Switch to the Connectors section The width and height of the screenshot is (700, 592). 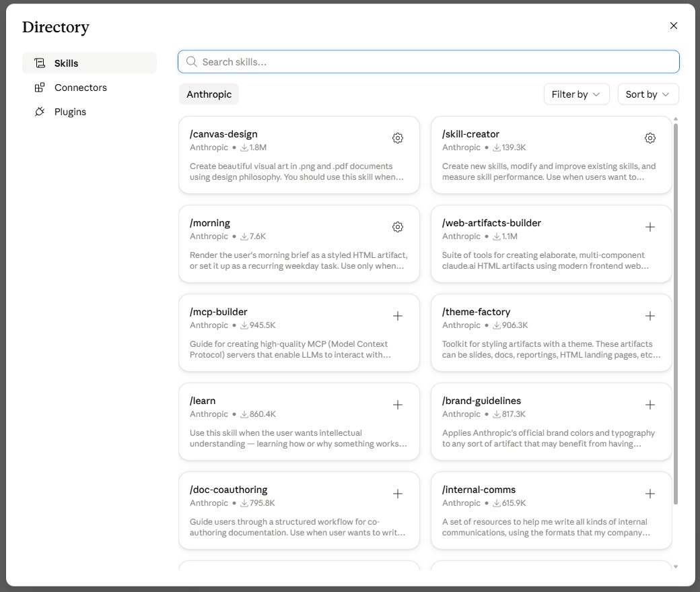pyautogui.click(x=90, y=87)
